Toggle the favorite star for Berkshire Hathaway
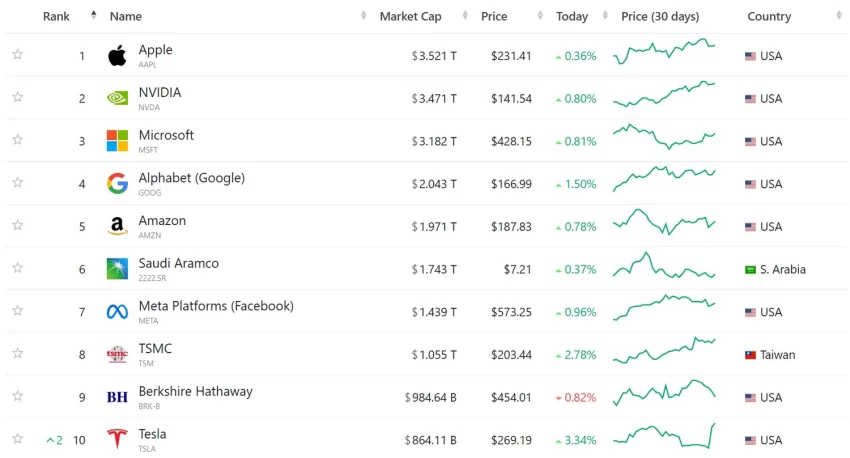Image resolution: width=850 pixels, height=458 pixels. click(17, 397)
